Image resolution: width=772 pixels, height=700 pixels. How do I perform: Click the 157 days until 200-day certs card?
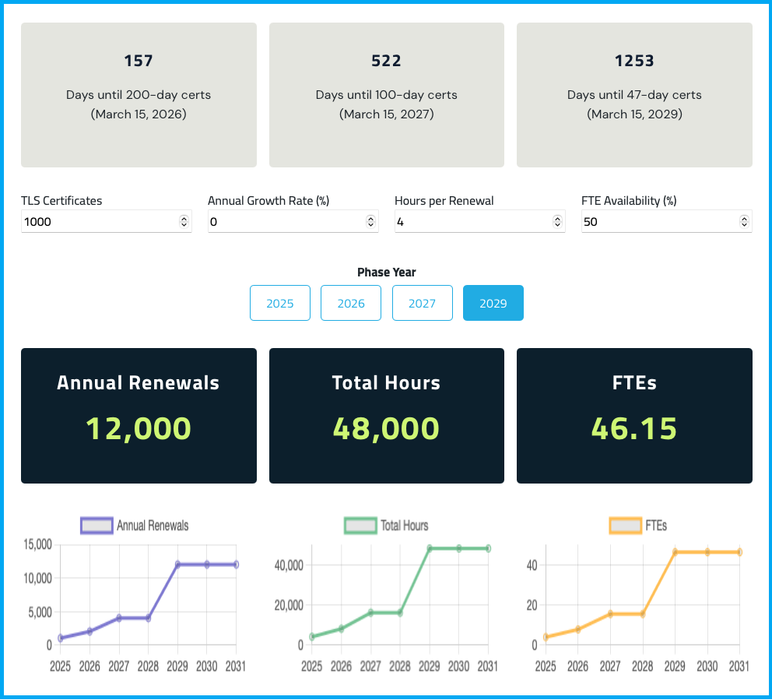click(139, 95)
